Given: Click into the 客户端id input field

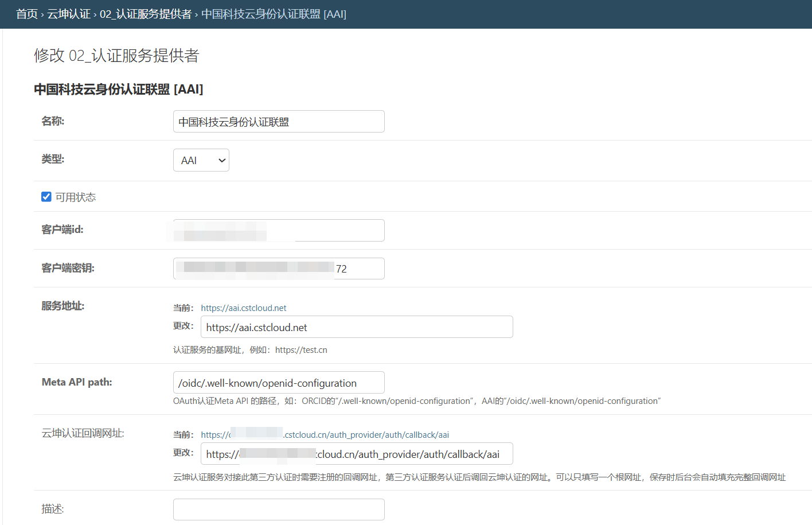Looking at the screenshot, I should 279,231.
